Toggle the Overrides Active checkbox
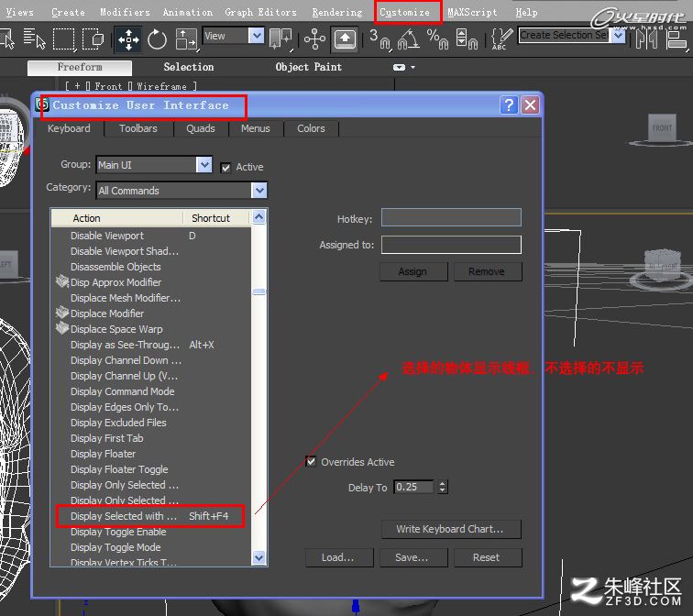 click(x=311, y=462)
